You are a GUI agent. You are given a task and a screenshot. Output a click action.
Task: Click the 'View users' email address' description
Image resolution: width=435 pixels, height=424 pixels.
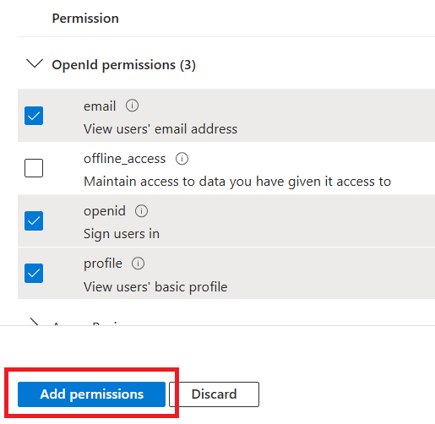tap(160, 129)
